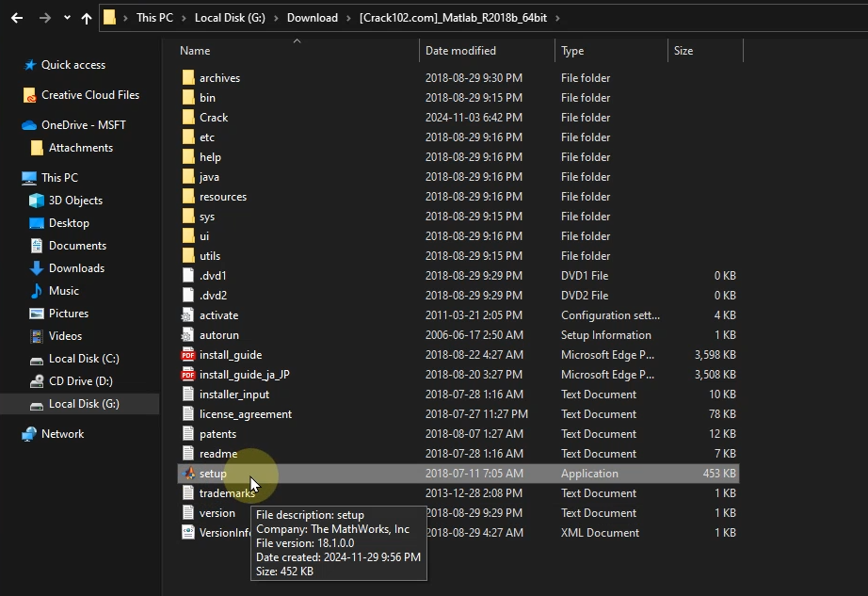Image resolution: width=868 pixels, height=596 pixels.
Task: Select Creative Cloud Files in sidebar
Action: pyautogui.click(x=89, y=95)
